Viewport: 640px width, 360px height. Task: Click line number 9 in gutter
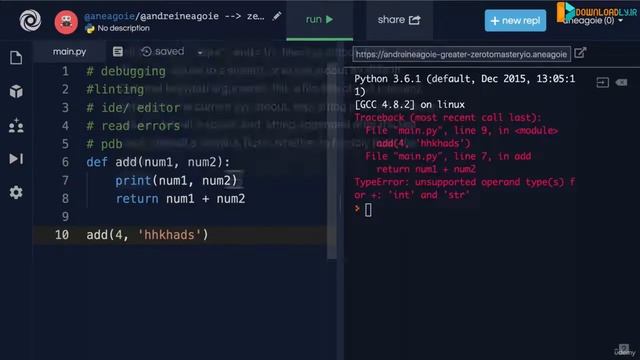(65, 216)
